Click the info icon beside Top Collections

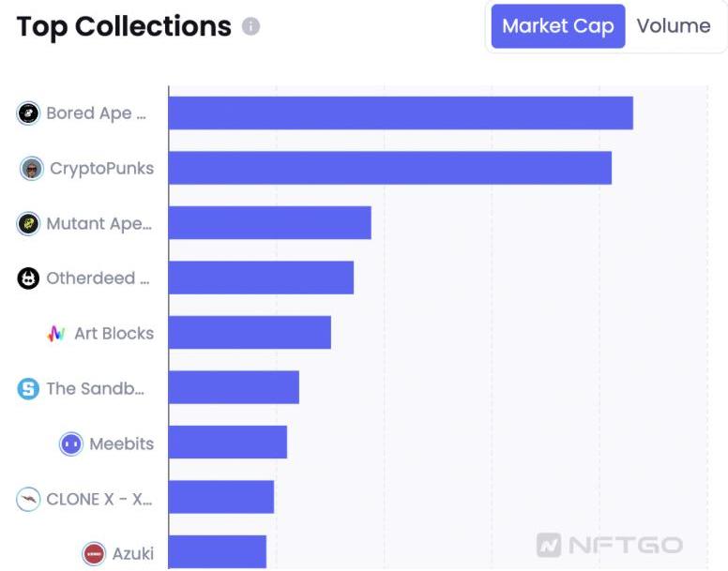250,26
